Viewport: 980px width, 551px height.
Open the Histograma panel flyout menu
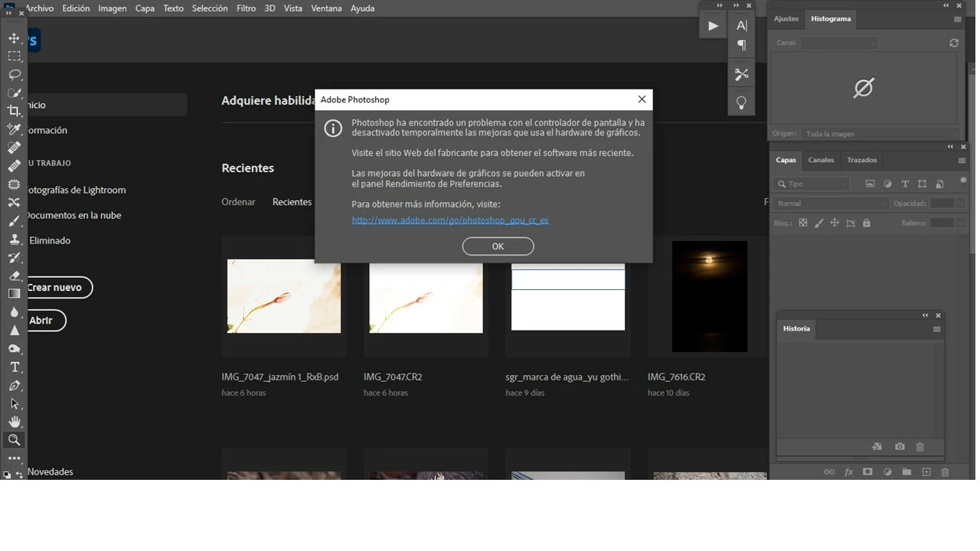click(958, 19)
